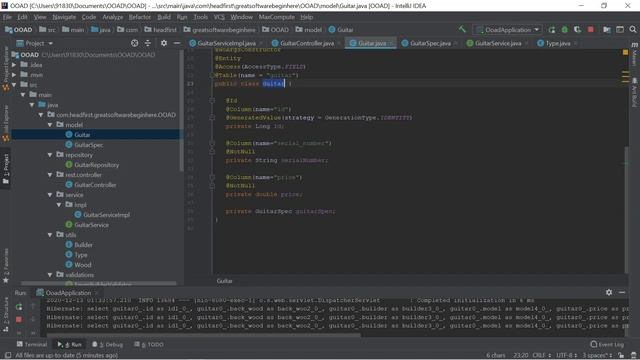Minimize the Run tool window
This screenshot has width=640, height=360.
(x=622, y=292)
